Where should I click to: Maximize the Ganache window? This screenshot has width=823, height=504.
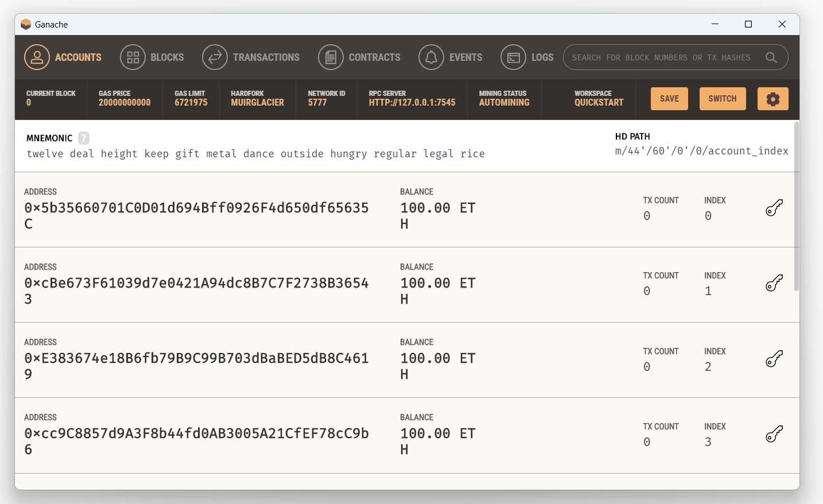(x=748, y=24)
